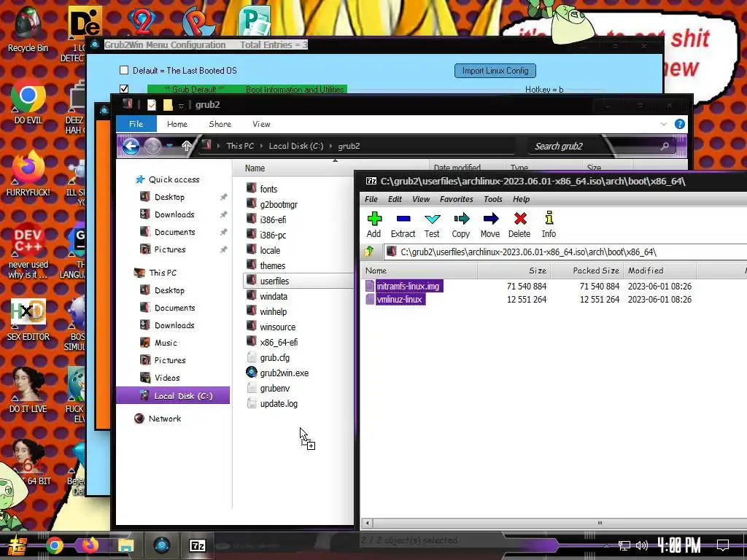Click Forward arrow in grub2 Explorer
Viewport: 747px width, 560px height.
coord(153,146)
